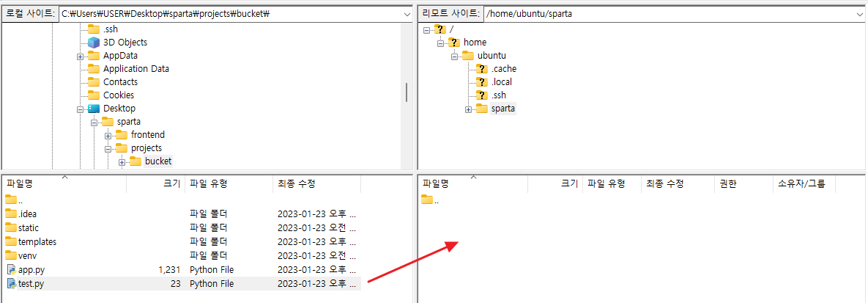Select the .idea folder name
This screenshot has width=868, height=303.
[x=27, y=213]
